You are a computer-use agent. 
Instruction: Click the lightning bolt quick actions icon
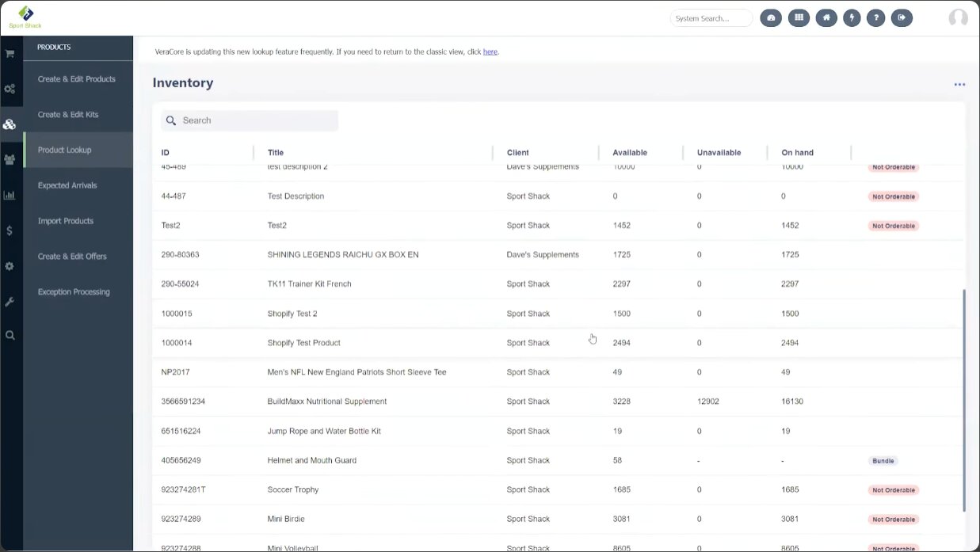click(x=852, y=18)
